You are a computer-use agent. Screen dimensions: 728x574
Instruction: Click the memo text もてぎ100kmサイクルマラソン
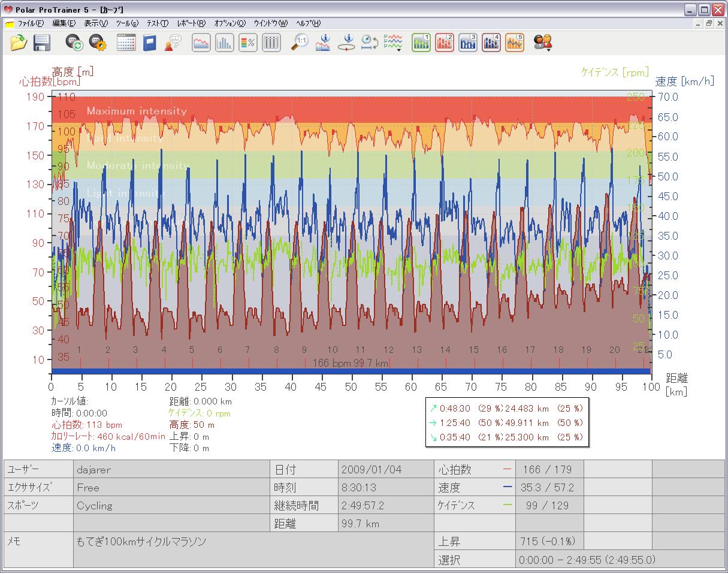pyautogui.click(x=141, y=542)
